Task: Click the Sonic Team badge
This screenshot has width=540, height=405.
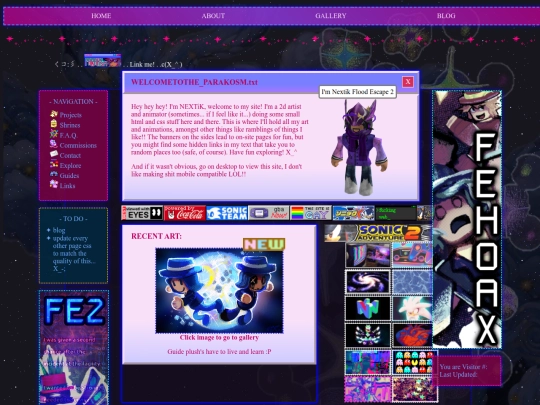Action: 227,213
